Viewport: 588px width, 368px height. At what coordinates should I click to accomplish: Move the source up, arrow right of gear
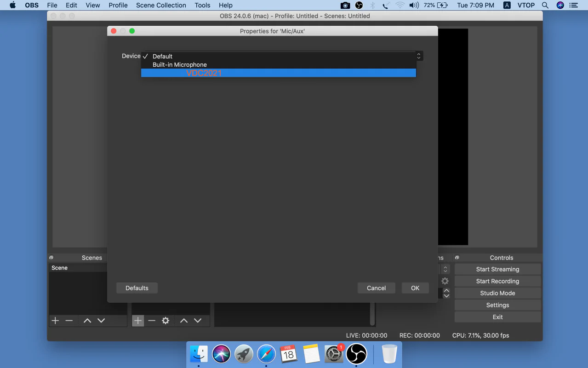coord(184,321)
